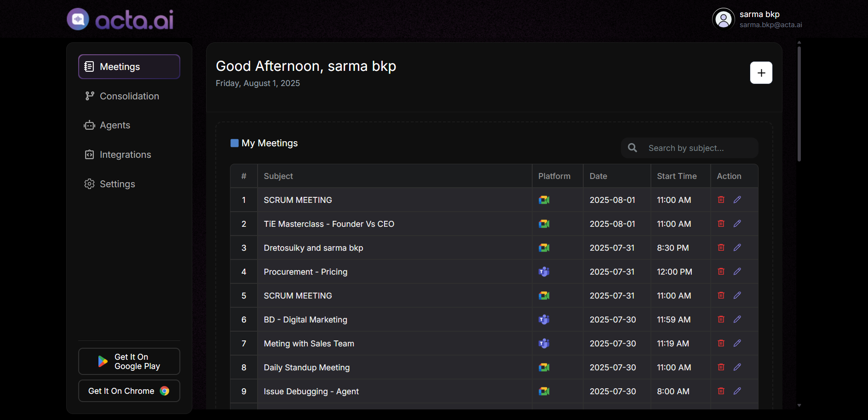Click the search magnifier icon
The image size is (868, 420).
tap(632, 148)
